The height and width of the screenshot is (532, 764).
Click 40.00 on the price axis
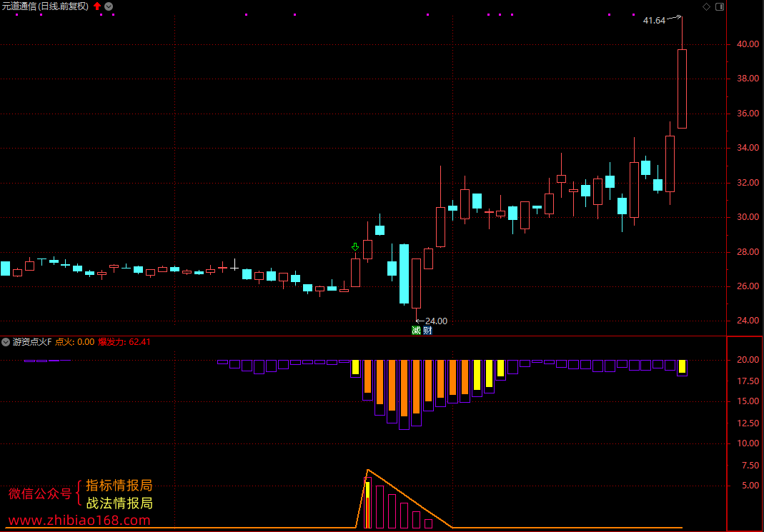(748, 44)
